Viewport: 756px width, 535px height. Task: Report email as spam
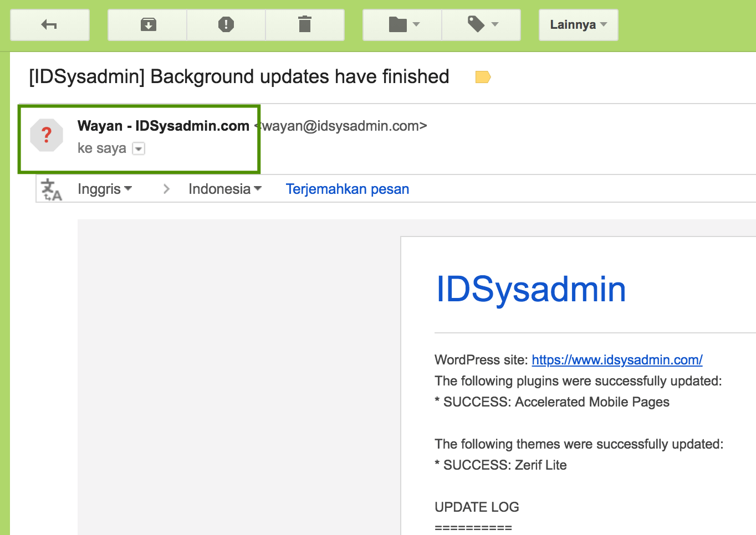226,25
